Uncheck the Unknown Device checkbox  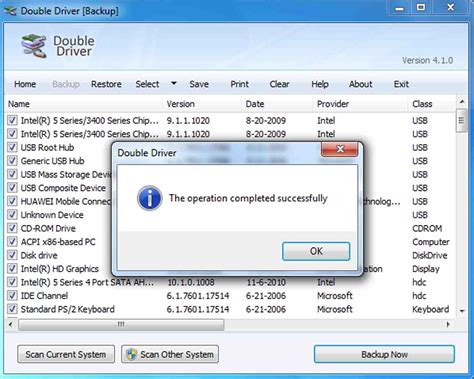click(x=12, y=215)
